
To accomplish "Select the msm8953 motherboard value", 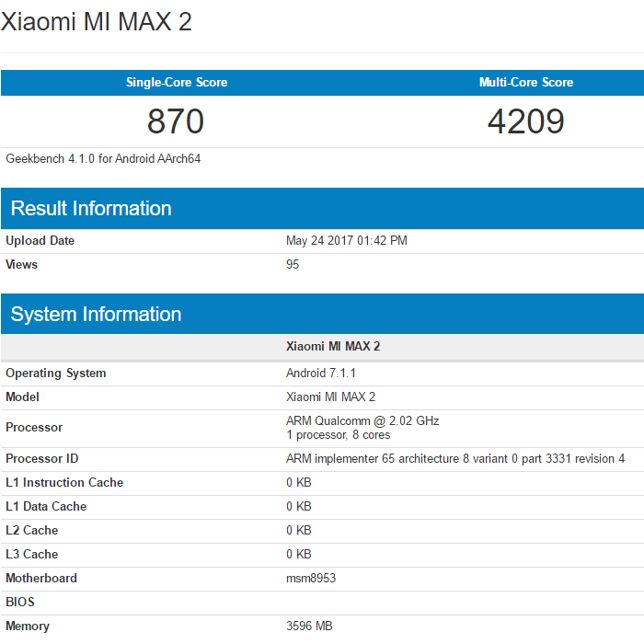I will 311,579.
